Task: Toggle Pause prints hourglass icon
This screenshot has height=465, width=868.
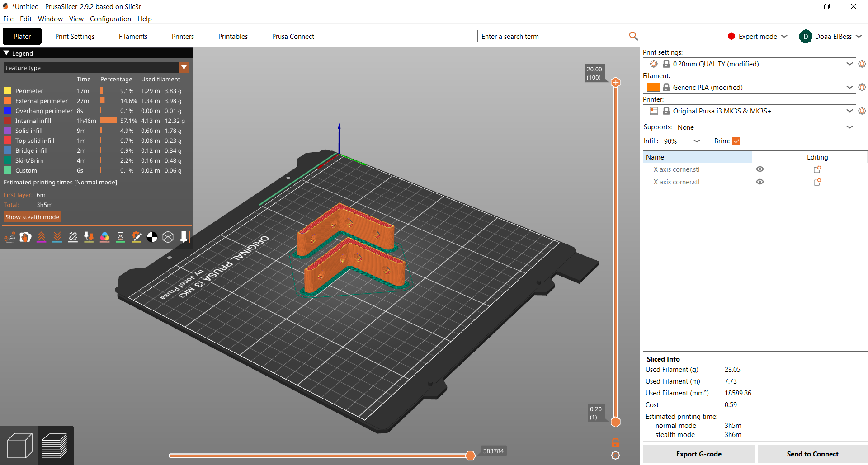Action: coord(121,237)
